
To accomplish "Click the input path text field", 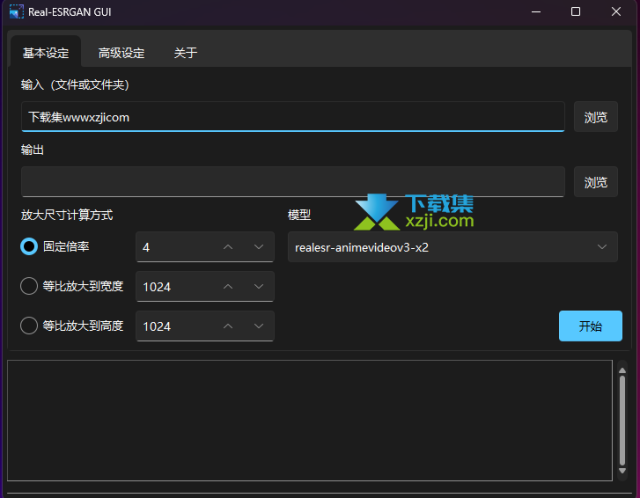I will 293,117.
